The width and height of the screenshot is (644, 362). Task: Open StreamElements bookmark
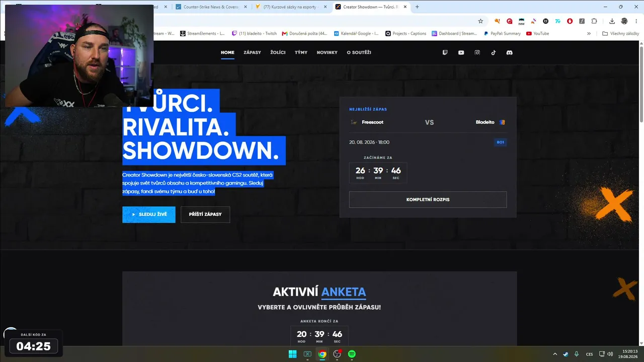202,34
